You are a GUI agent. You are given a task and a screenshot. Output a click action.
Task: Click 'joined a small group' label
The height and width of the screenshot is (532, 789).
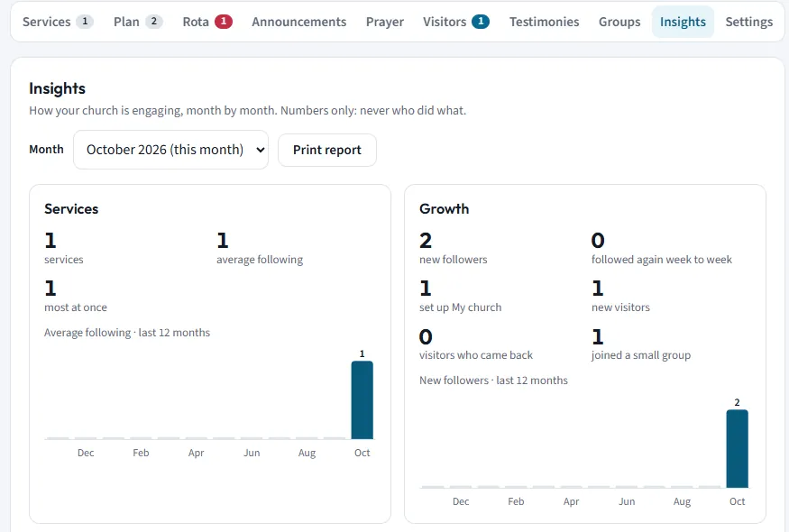641,355
